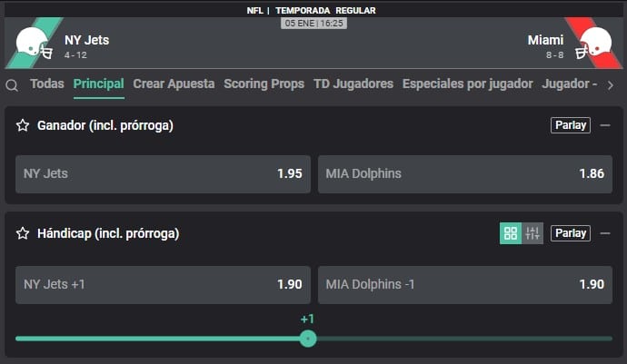Open the Todas tab
The height and width of the screenshot is (364, 627).
point(47,84)
